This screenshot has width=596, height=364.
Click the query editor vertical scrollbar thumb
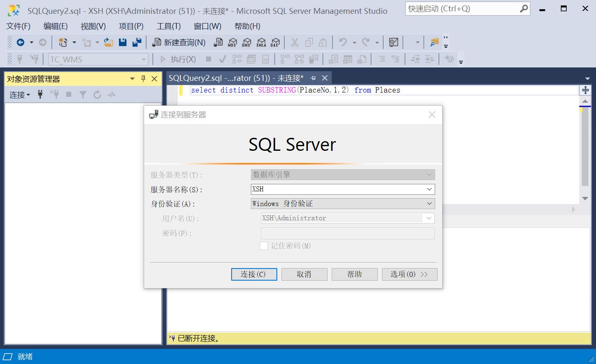click(585, 146)
